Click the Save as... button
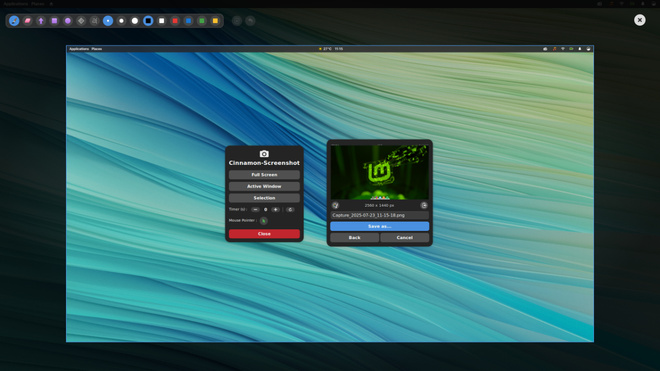 click(x=380, y=226)
